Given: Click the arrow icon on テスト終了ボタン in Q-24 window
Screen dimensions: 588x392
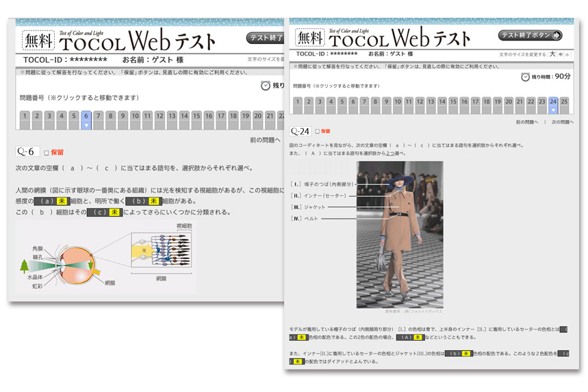Looking at the screenshot, I should [x=556, y=35].
